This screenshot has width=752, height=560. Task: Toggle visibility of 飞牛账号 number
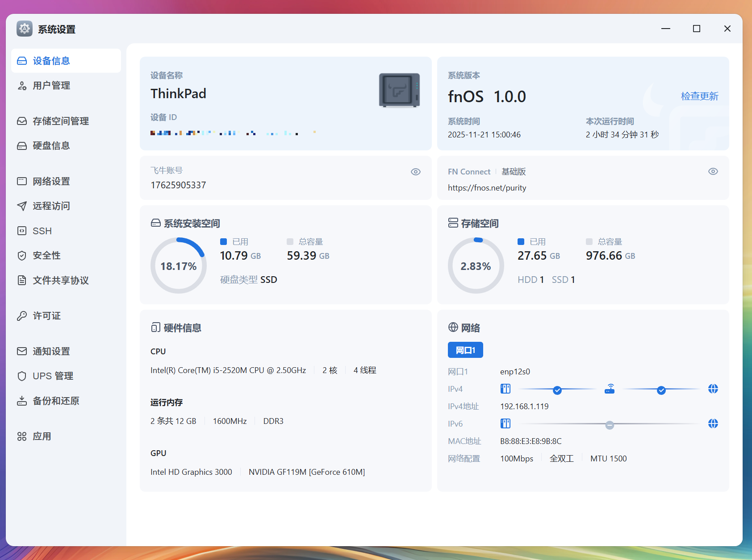(x=416, y=172)
